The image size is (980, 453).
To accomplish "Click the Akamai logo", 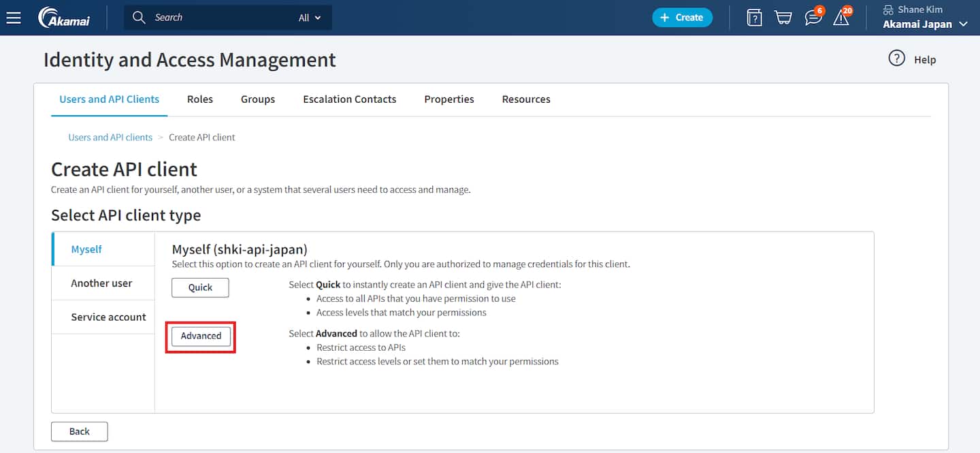I will point(63,18).
